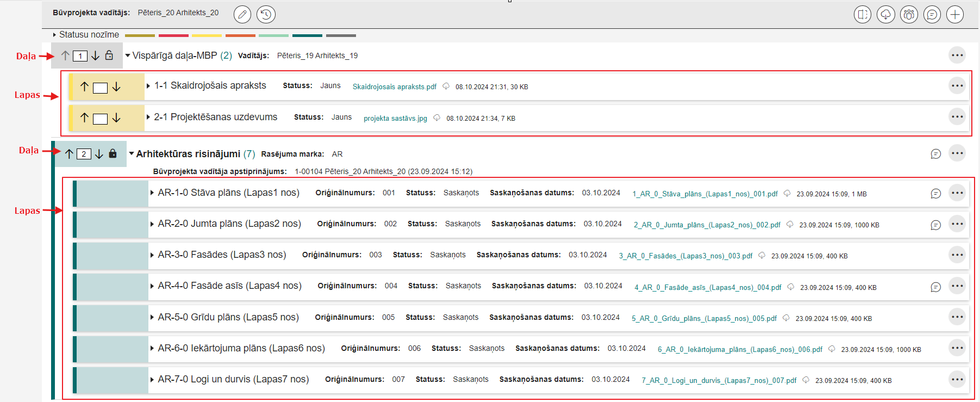980x402 pixels.
Task: Toggle the closed lock on Arhitektūras risinājumi
Action: [x=113, y=153]
